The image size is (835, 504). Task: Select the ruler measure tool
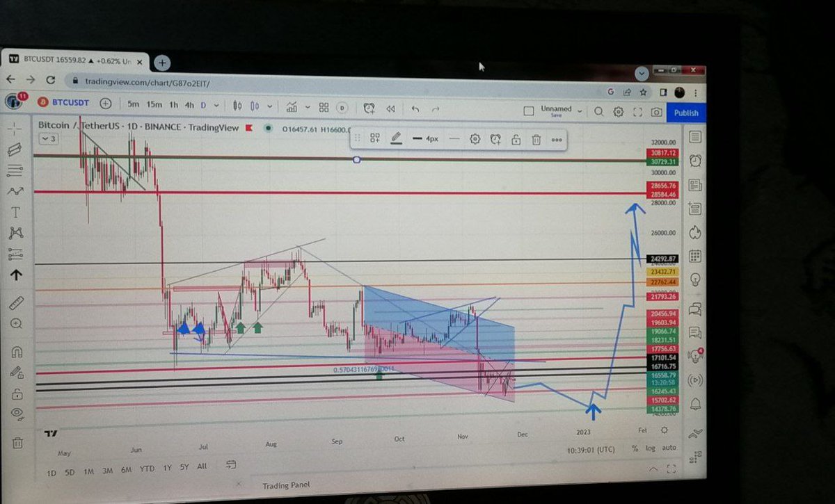16,302
